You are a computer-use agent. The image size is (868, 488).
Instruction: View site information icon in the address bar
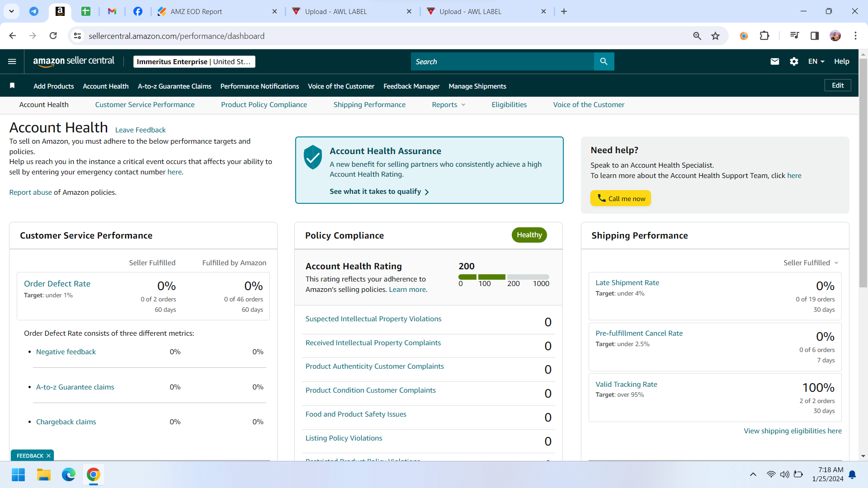78,36
